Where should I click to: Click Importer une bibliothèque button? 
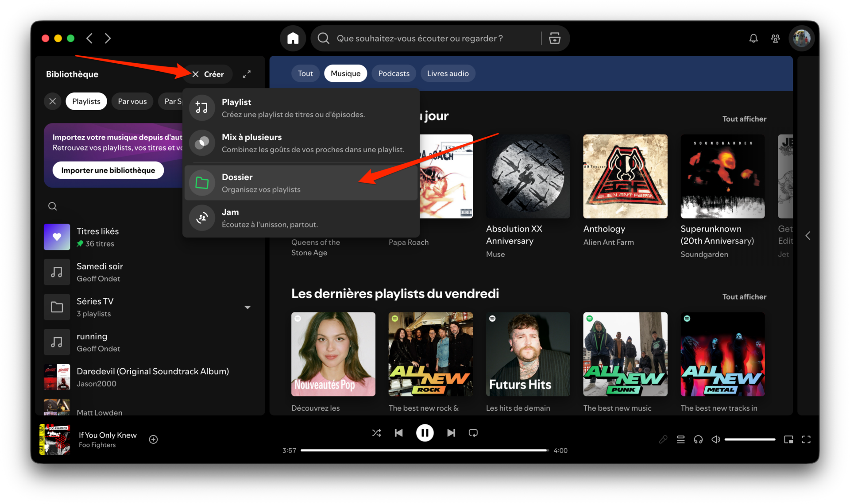coord(108,170)
